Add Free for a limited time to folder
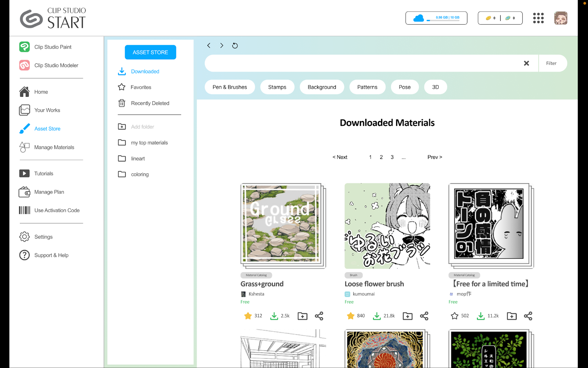The width and height of the screenshot is (588, 368). 512,316
